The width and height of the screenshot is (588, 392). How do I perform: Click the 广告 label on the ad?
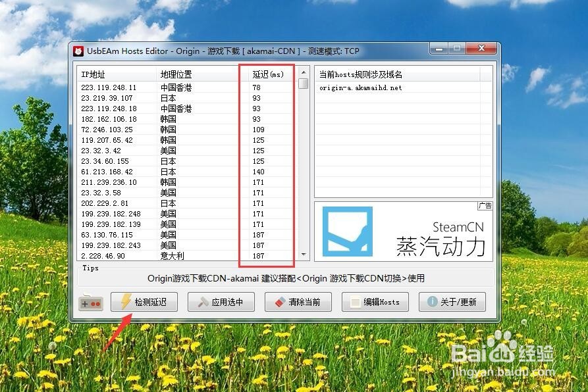(485, 206)
